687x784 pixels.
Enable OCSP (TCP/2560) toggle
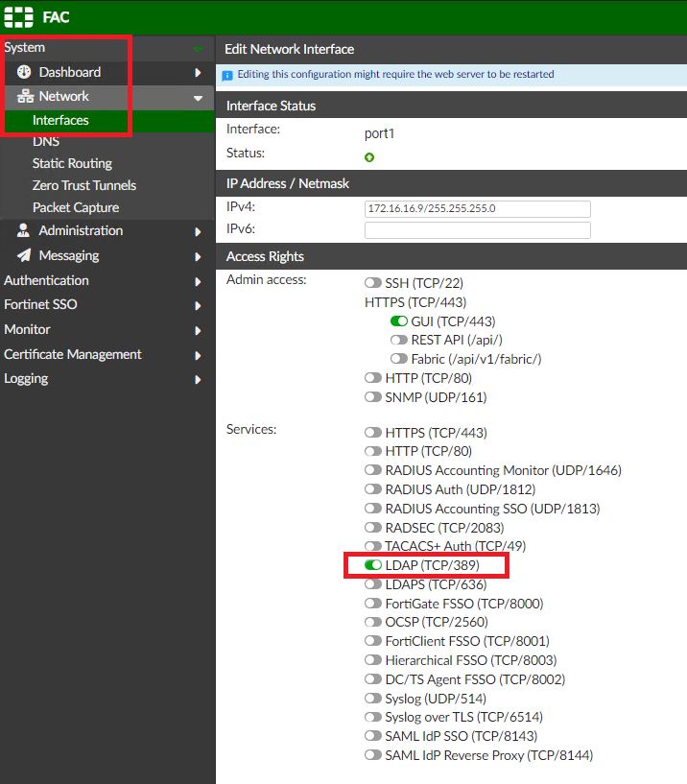coord(373,622)
